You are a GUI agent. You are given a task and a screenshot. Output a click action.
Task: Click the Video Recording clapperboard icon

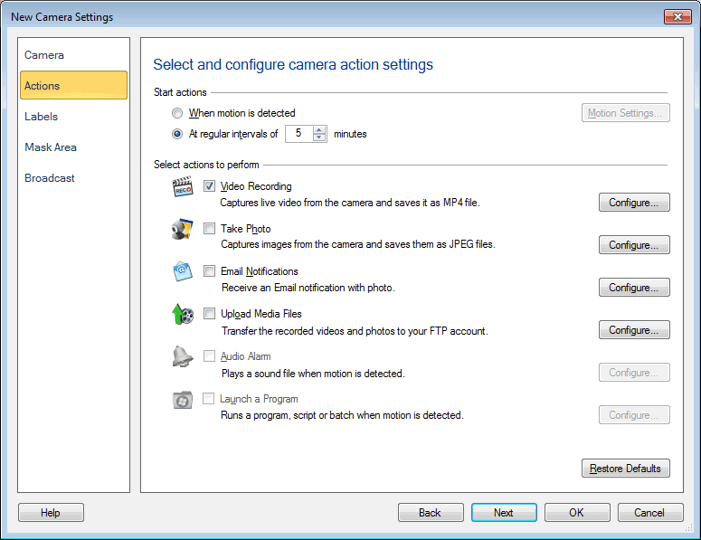pyautogui.click(x=182, y=187)
